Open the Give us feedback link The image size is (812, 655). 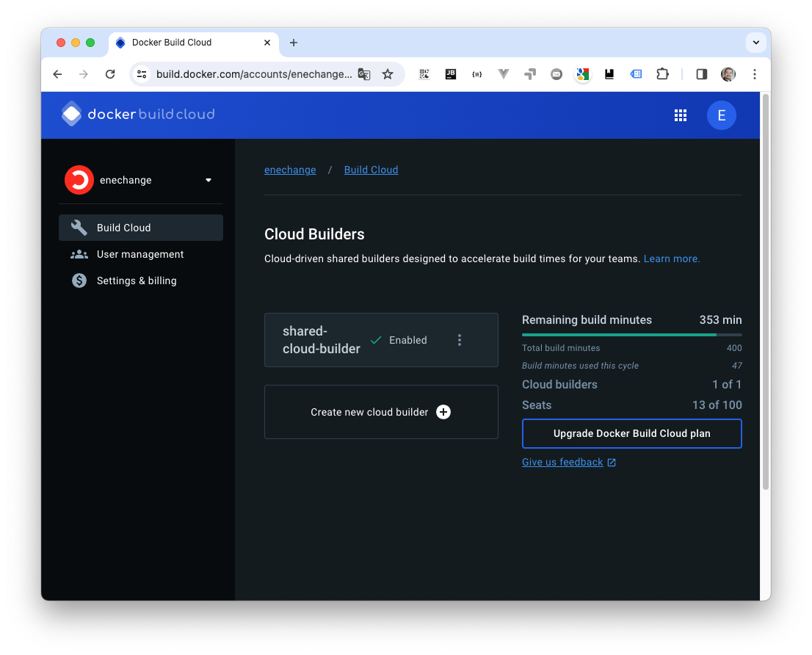[562, 462]
